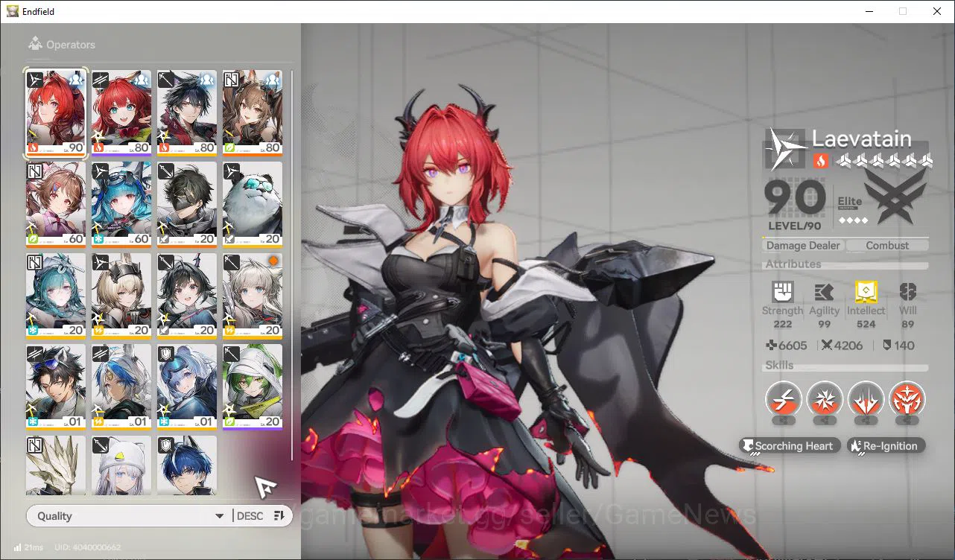The height and width of the screenshot is (560, 955).
Task: Select the brown-haired pink-outfit level 60 operator
Action: pyautogui.click(x=56, y=204)
